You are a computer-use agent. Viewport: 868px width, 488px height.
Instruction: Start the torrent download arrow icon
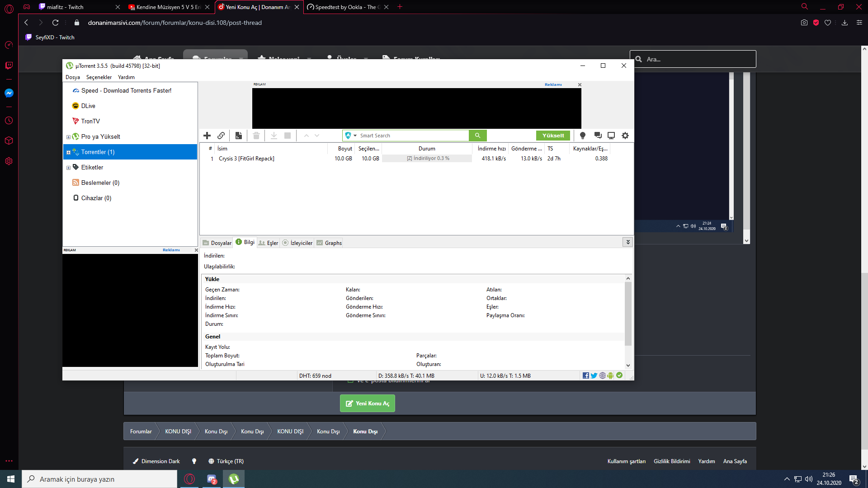(274, 136)
